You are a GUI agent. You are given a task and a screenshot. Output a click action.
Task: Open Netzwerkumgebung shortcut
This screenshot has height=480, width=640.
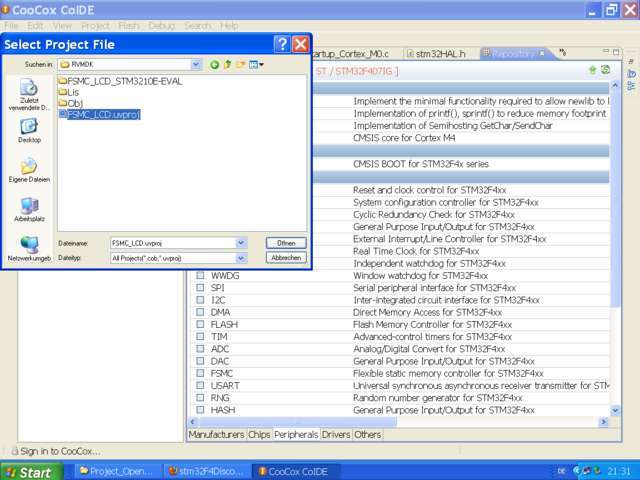tap(29, 249)
